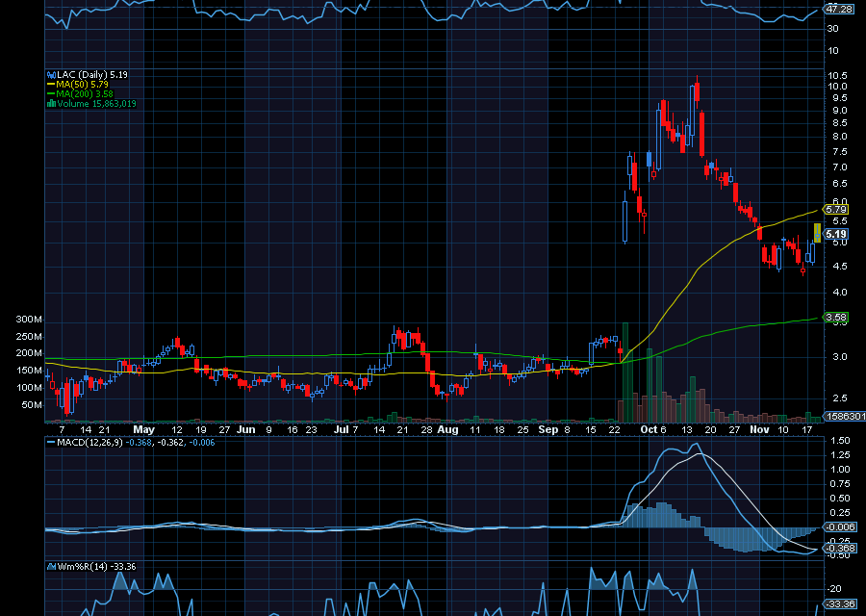Click the Wm%R(14) indicator icon
The image size is (866, 616).
(50, 567)
